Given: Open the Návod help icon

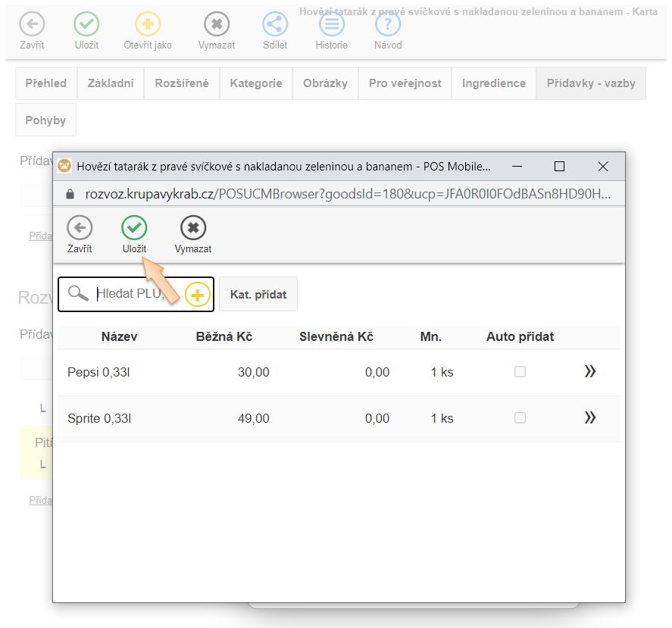Looking at the screenshot, I should click(388, 24).
